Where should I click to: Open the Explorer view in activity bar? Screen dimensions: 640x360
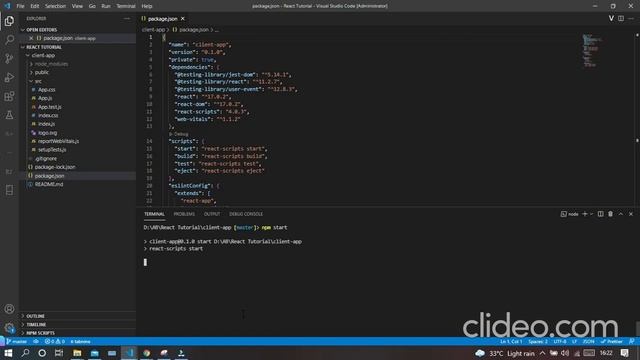[9, 21]
